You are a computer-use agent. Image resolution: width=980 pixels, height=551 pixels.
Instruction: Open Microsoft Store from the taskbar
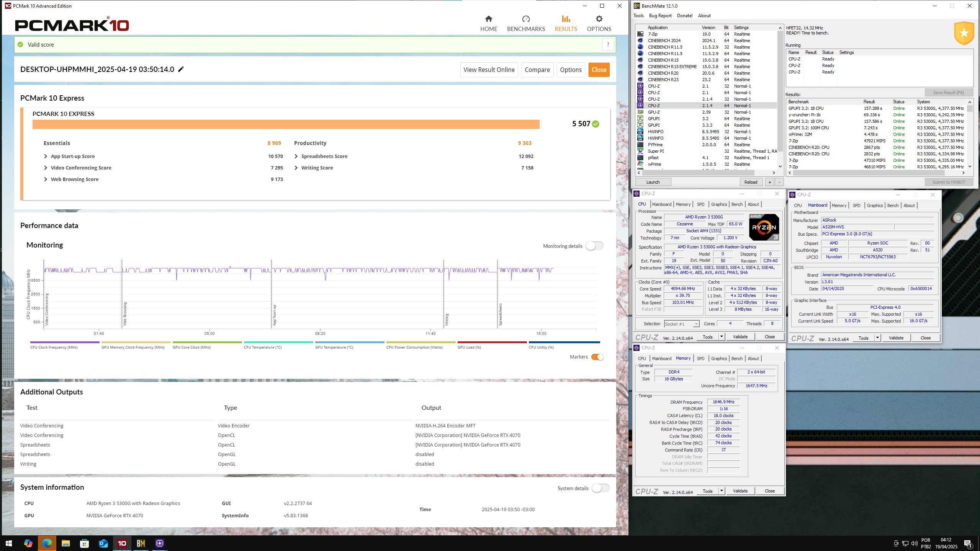click(84, 543)
